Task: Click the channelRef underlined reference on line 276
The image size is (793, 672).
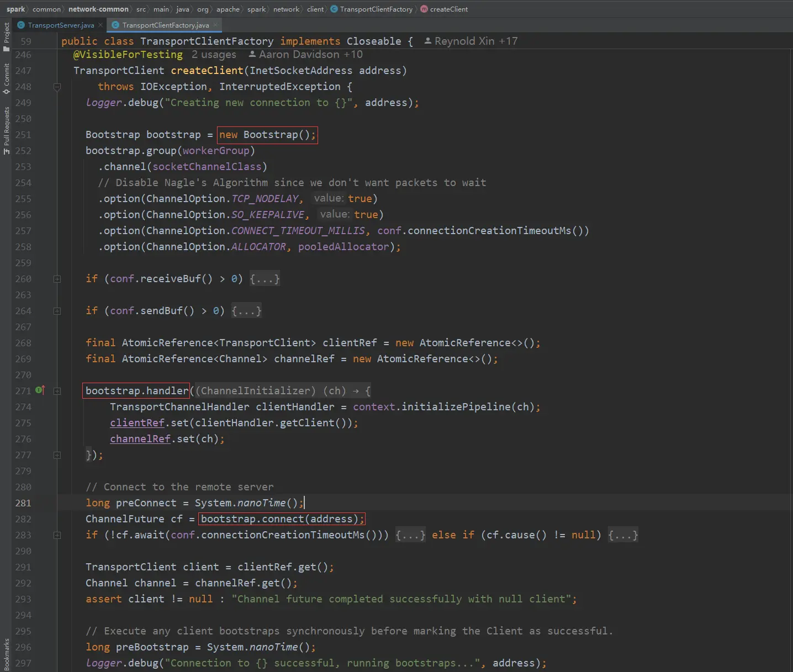Action: click(140, 439)
